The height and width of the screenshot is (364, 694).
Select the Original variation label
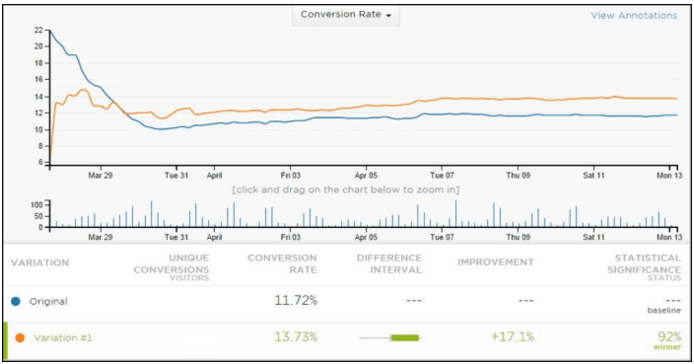point(48,302)
